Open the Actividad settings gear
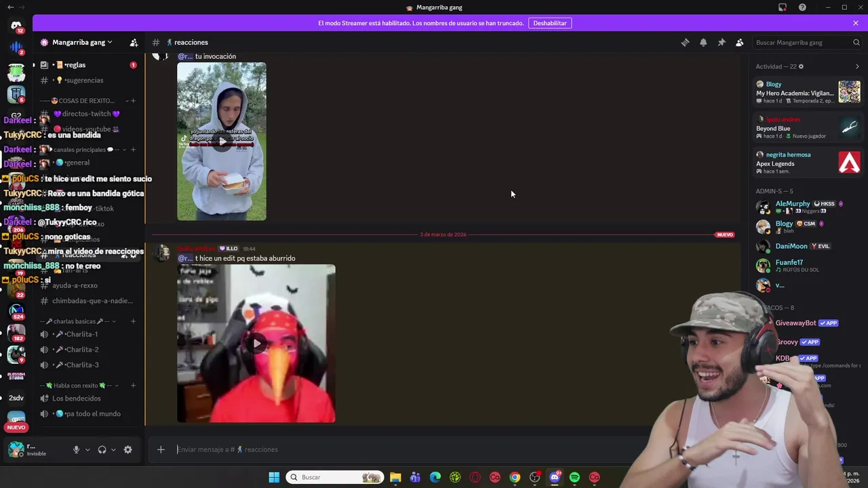868x488 pixels. (801, 66)
